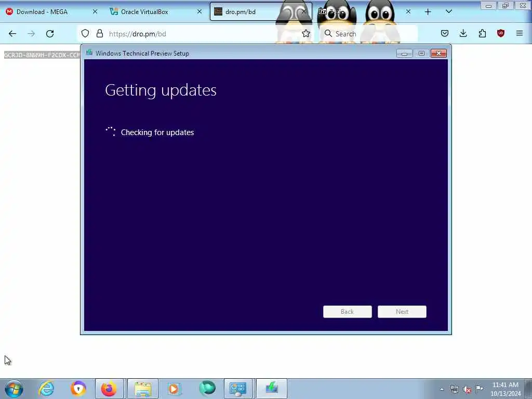
Task: Open the tracking protection shield icon
Action: pos(85,34)
